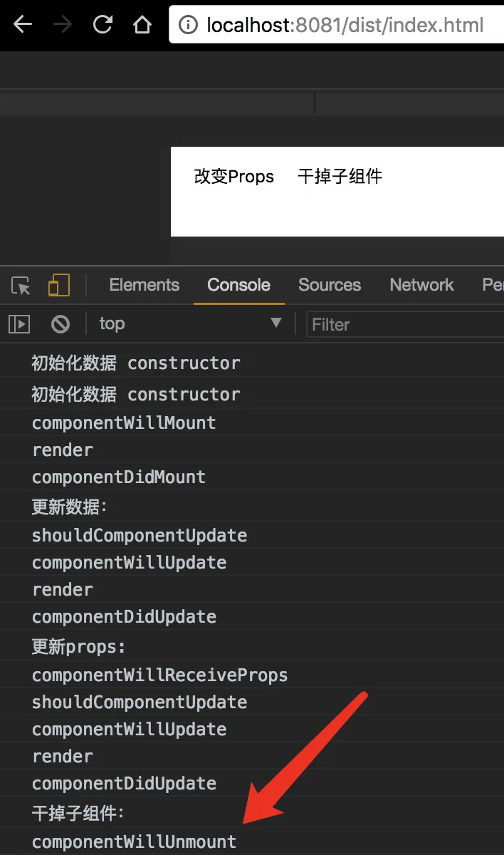Click the browser home icon
Image resolution: width=504 pixels, height=855 pixels.
(142, 25)
